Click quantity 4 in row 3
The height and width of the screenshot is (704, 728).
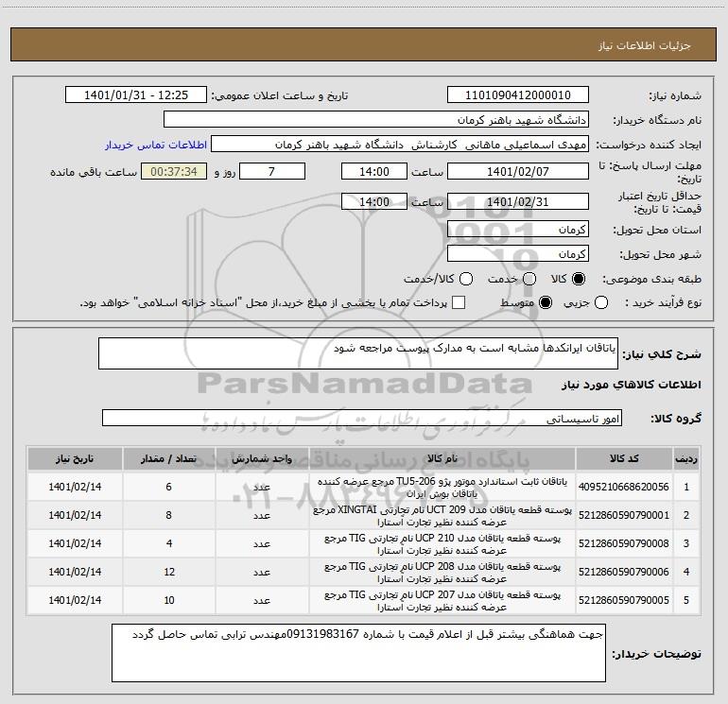pos(169,543)
